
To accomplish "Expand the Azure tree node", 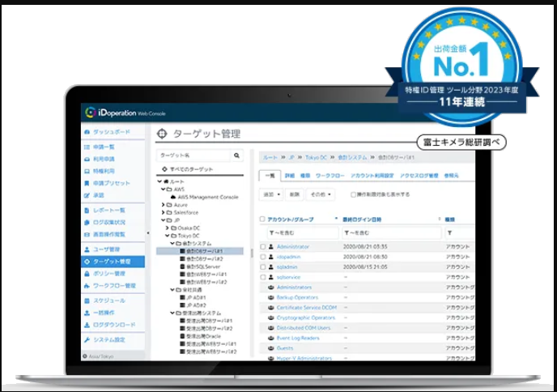I will (x=164, y=205).
